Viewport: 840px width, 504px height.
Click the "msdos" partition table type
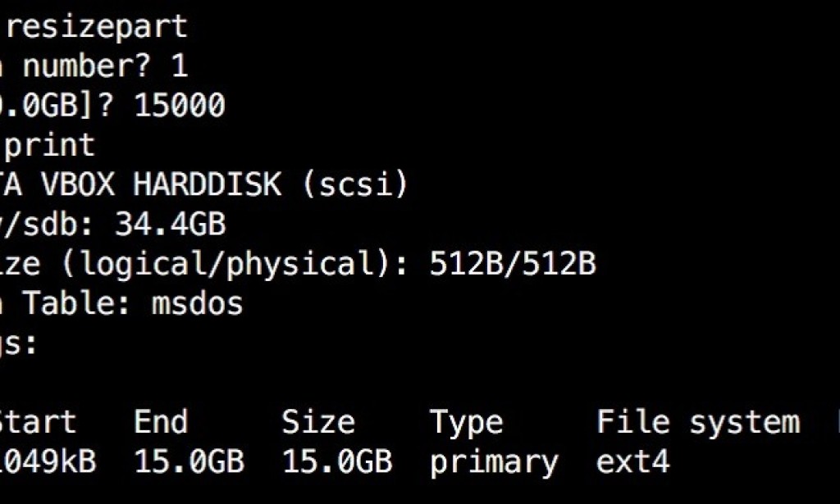tap(198, 304)
